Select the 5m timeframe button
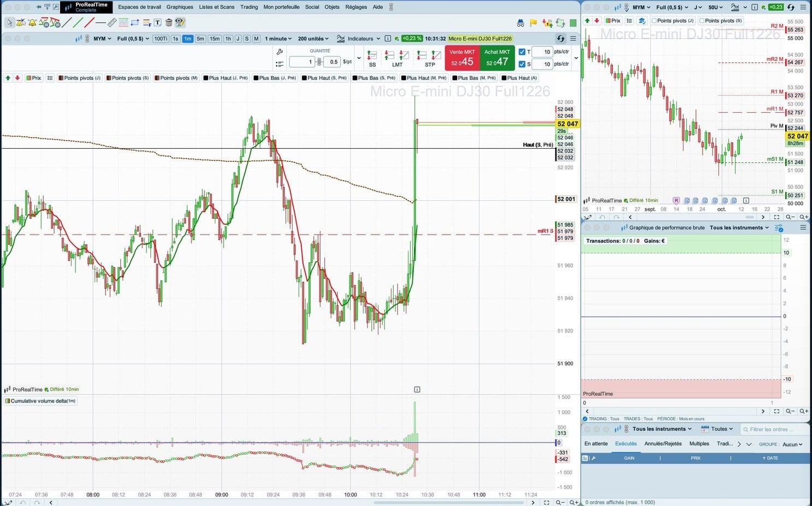The width and height of the screenshot is (812, 506). coord(200,39)
